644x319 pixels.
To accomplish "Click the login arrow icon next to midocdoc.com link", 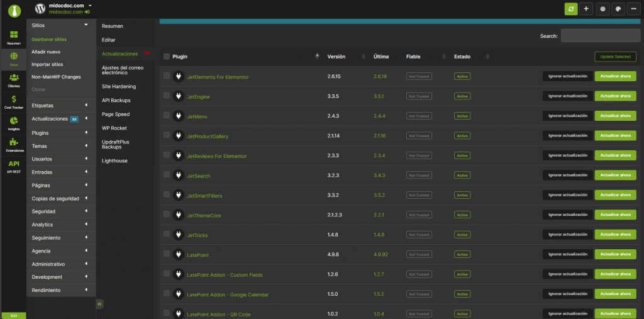I will pyautogui.click(x=87, y=13).
